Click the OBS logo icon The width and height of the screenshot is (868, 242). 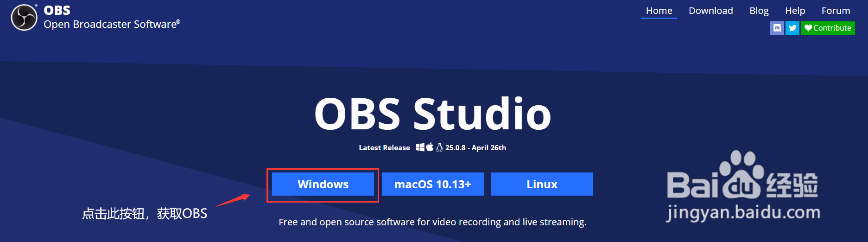[24, 18]
